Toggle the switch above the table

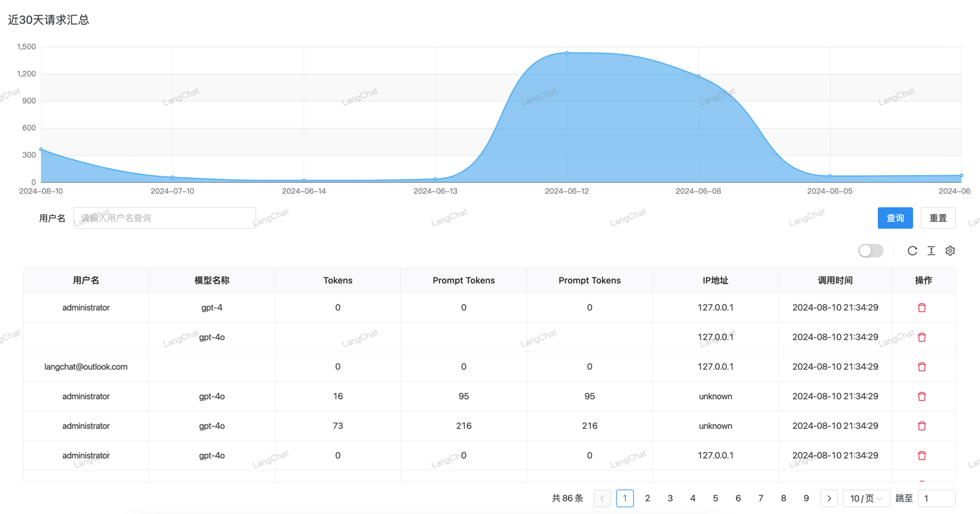(x=870, y=251)
